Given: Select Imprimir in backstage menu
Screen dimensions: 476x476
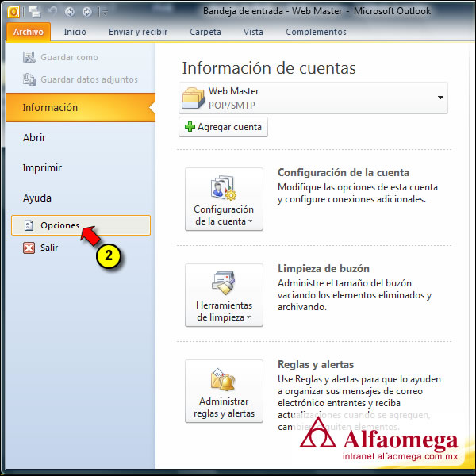Looking at the screenshot, I should (42, 167).
